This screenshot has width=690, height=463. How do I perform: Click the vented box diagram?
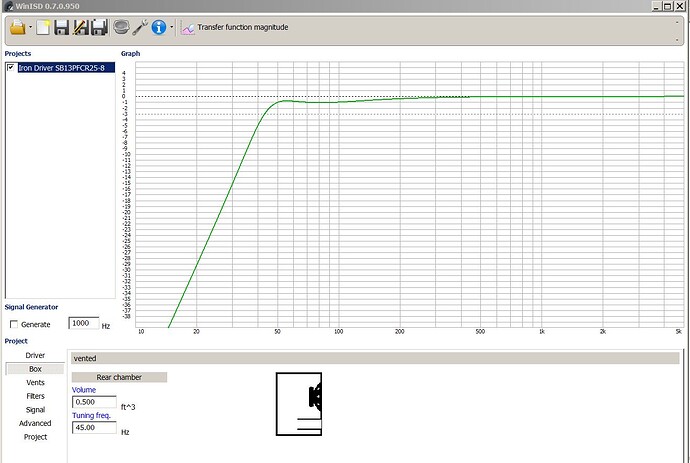pyautogui.click(x=299, y=404)
